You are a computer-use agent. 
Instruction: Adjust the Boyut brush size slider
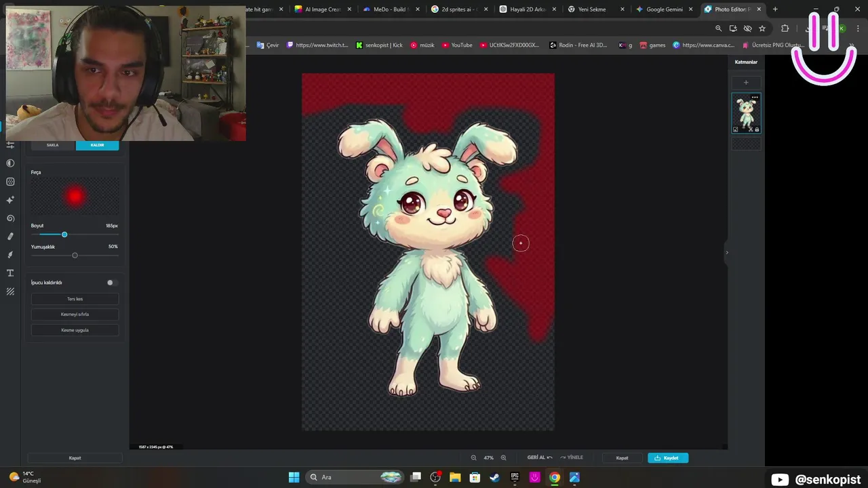coord(75,235)
